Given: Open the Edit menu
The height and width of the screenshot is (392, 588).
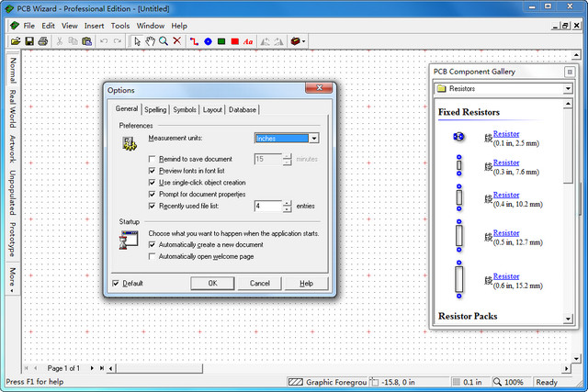Looking at the screenshot, I should [x=48, y=26].
